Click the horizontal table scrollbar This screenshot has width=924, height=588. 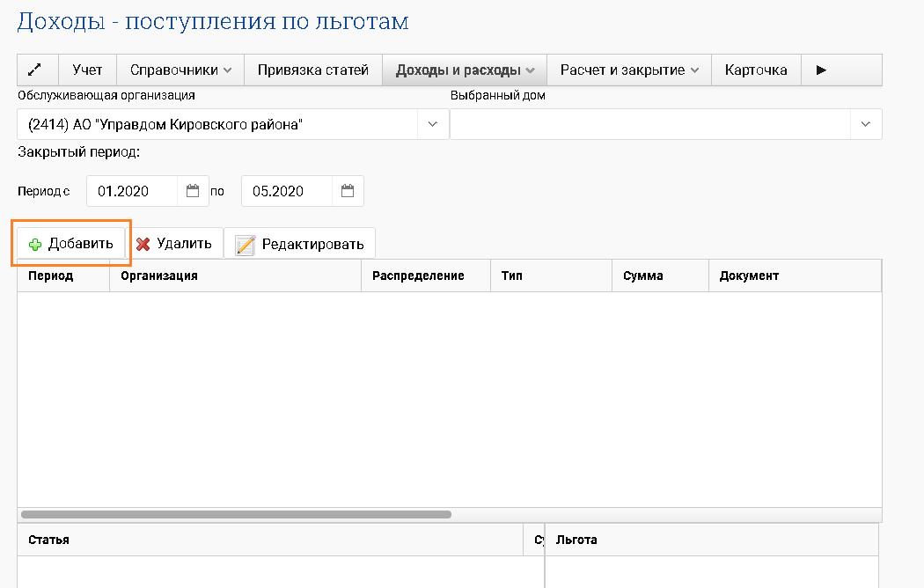[236, 514]
